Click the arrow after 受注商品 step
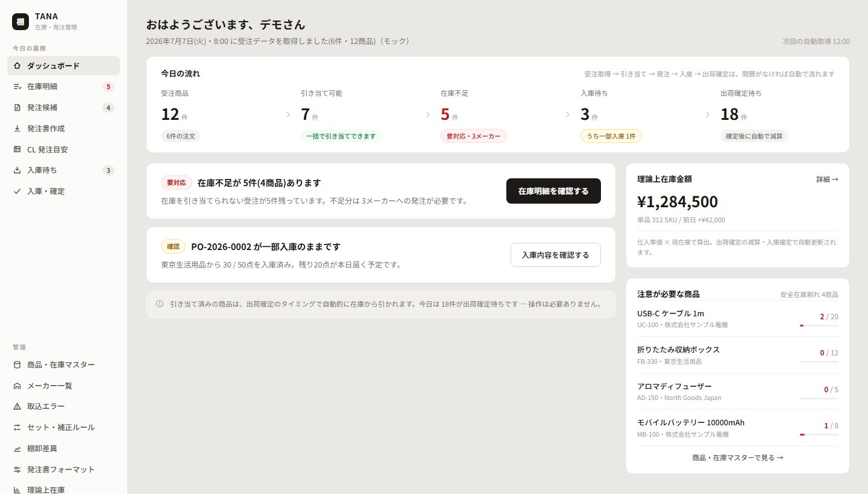The width and height of the screenshot is (868, 494). (x=288, y=114)
